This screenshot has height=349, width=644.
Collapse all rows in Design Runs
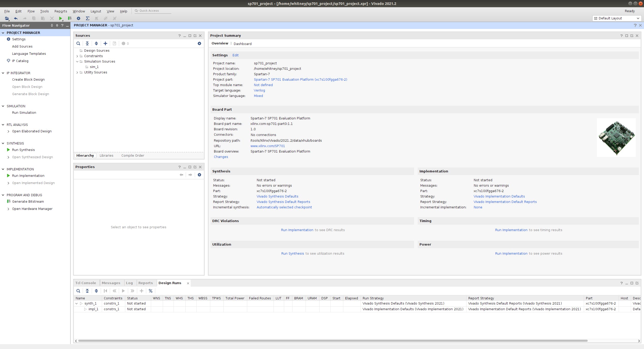click(87, 291)
